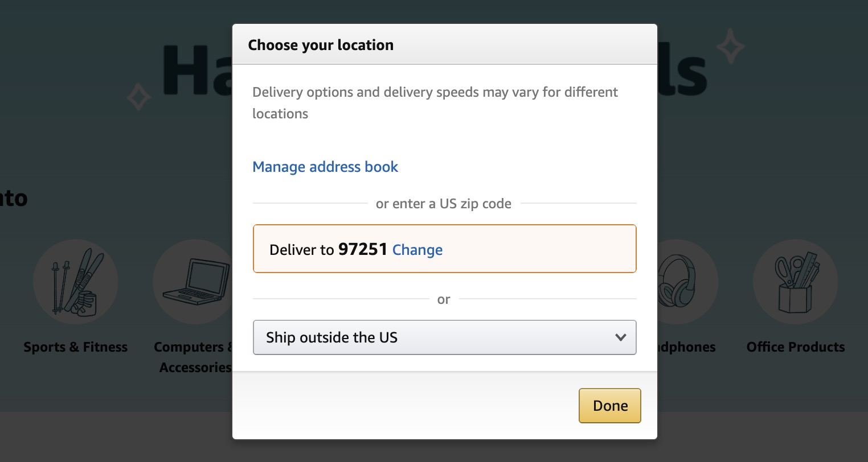Click the chevron arrow on the shipping dropdown
Viewport: 868px width, 462px height.
(620, 337)
